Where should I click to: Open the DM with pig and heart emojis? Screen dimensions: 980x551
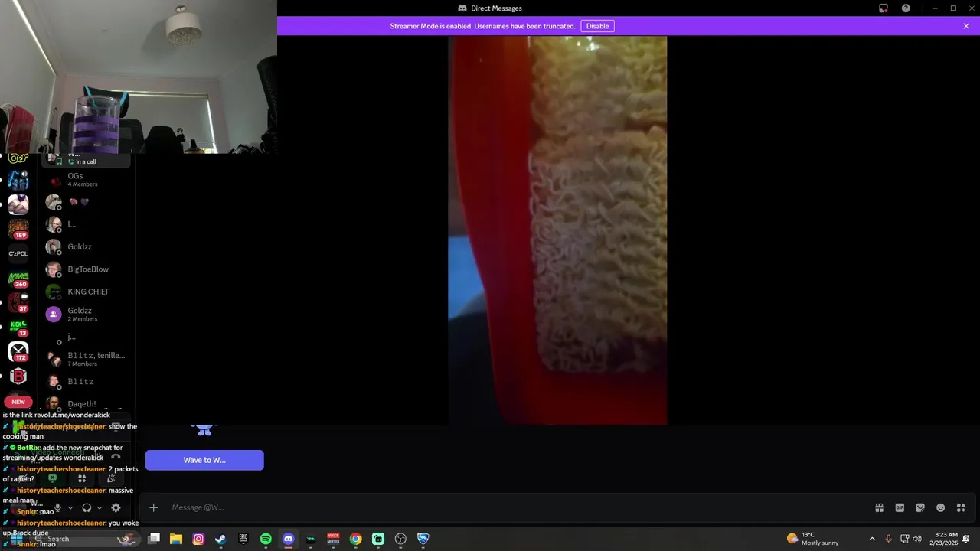pos(87,202)
